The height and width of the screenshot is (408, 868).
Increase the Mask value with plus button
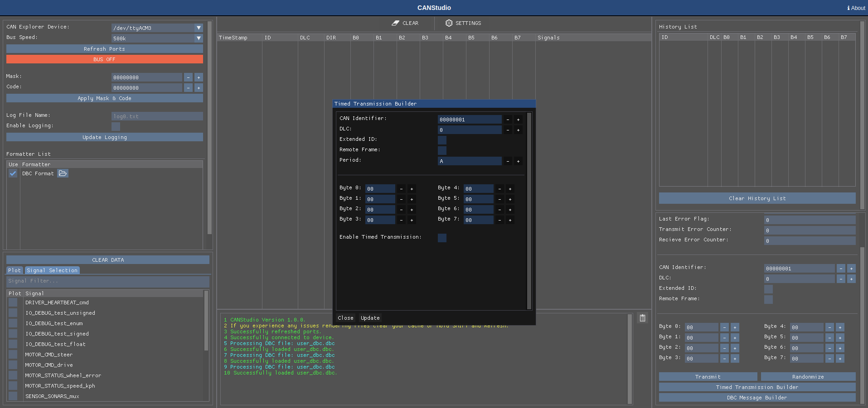point(199,77)
